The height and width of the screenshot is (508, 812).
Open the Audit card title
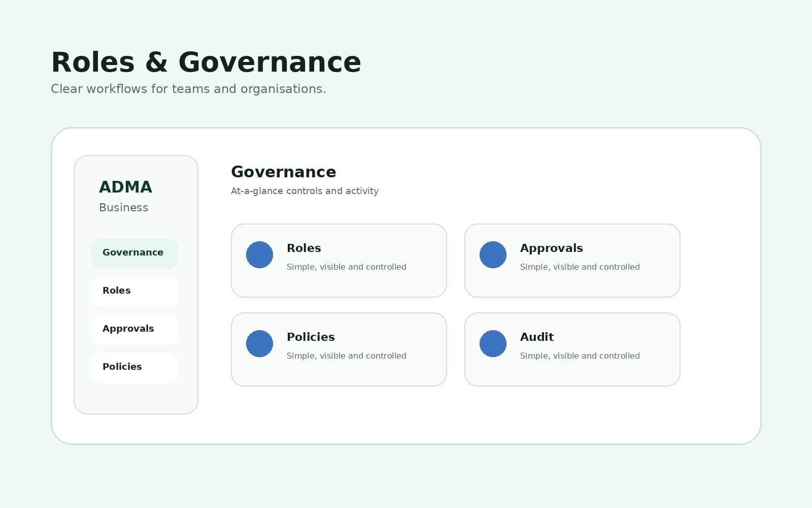[537, 337]
